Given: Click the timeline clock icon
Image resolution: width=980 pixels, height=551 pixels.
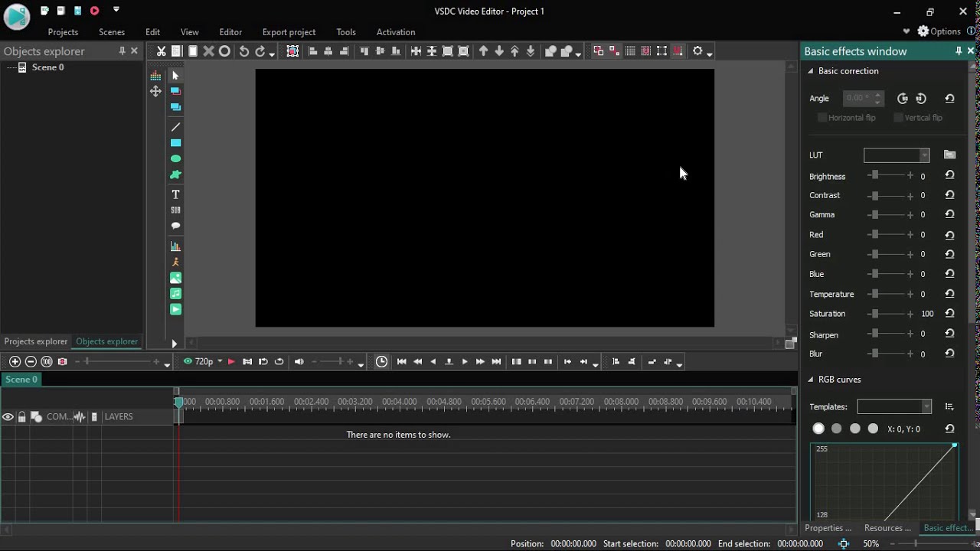Looking at the screenshot, I should click(381, 362).
